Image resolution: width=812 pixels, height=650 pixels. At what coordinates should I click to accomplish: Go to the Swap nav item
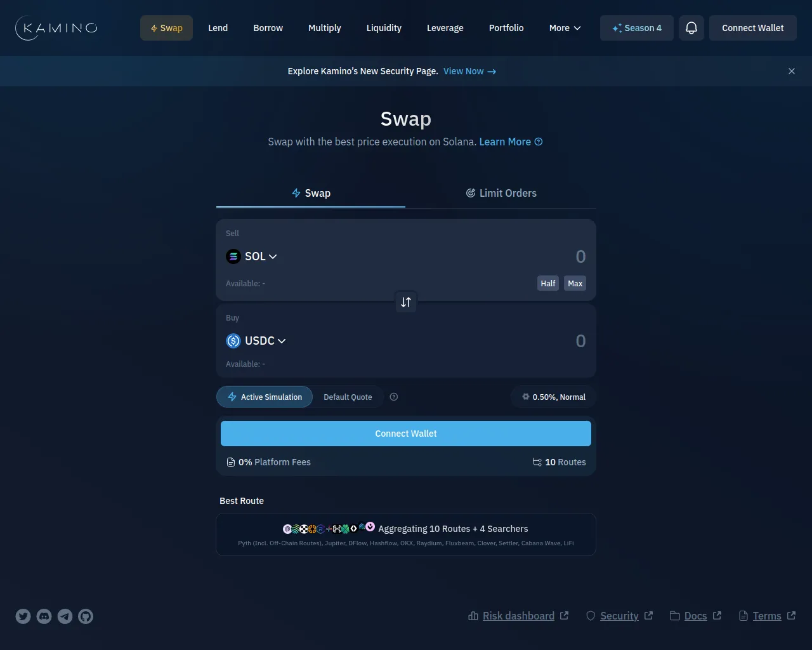166,28
